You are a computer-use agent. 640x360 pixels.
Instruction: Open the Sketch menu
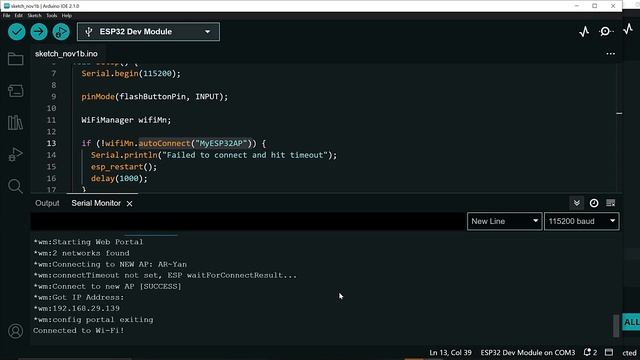tap(35, 16)
